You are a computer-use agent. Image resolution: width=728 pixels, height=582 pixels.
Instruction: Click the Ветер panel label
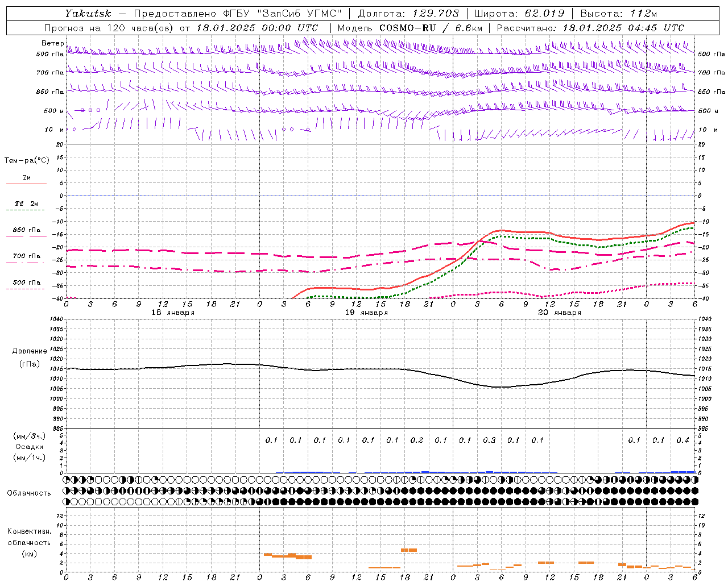53,43
